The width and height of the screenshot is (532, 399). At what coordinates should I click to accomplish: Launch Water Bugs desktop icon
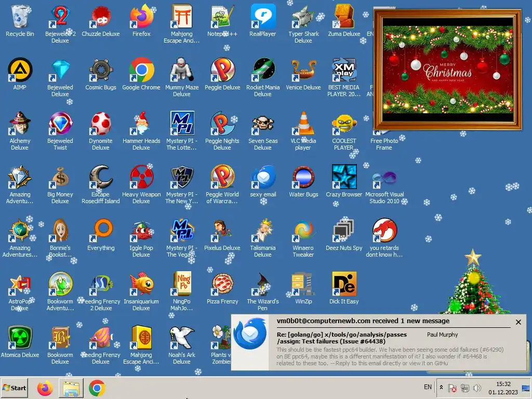click(303, 181)
